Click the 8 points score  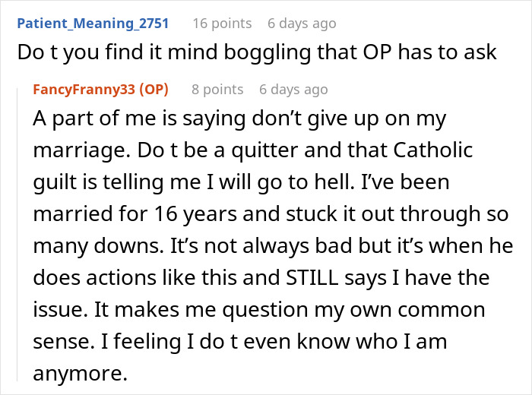click(217, 90)
